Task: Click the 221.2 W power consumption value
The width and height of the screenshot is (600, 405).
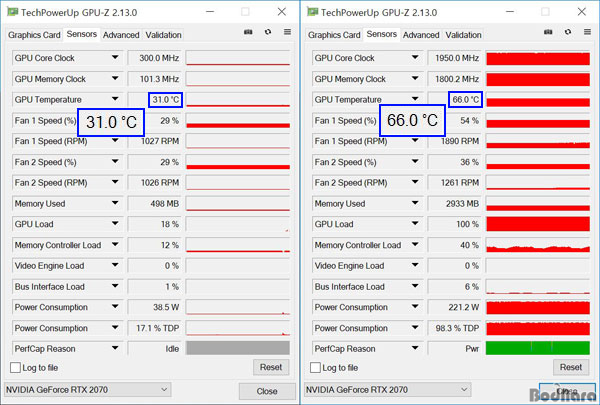Action: [x=464, y=307]
